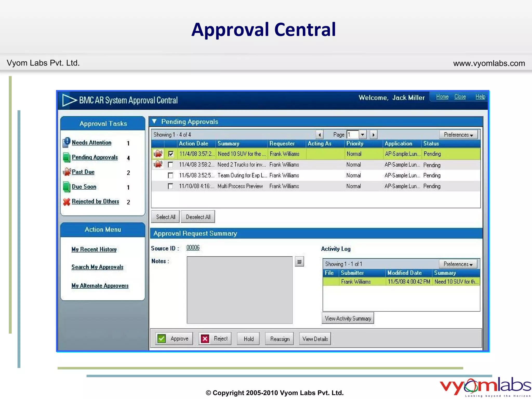
Task: Reject the selected request
Action: (215, 339)
